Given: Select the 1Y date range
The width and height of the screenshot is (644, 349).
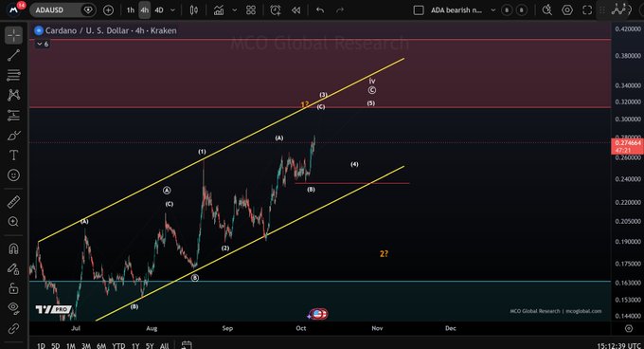Looking at the screenshot, I should point(135,346).
